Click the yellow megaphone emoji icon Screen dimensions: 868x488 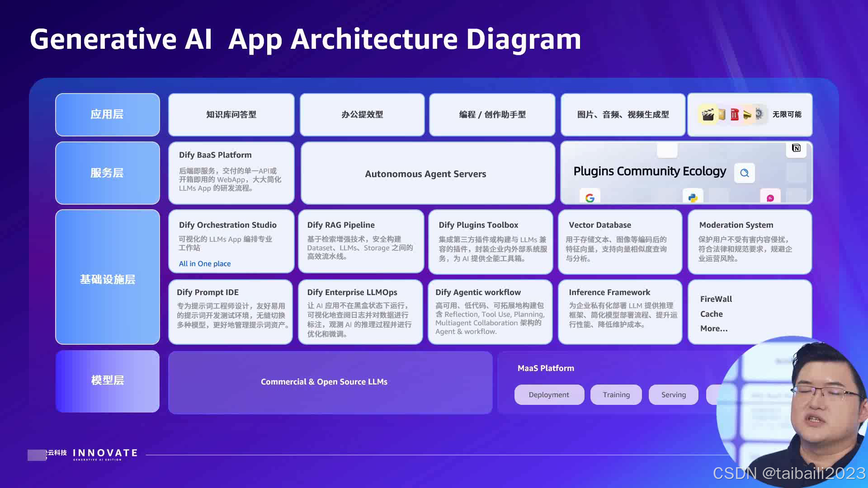click(747, 115)
